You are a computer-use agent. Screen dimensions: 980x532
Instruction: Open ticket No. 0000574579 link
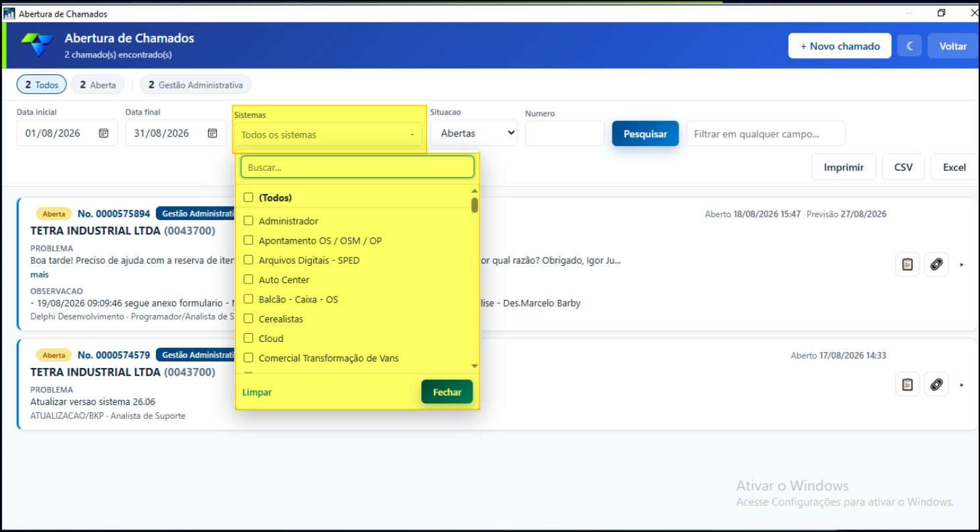(x=114, y=355)
